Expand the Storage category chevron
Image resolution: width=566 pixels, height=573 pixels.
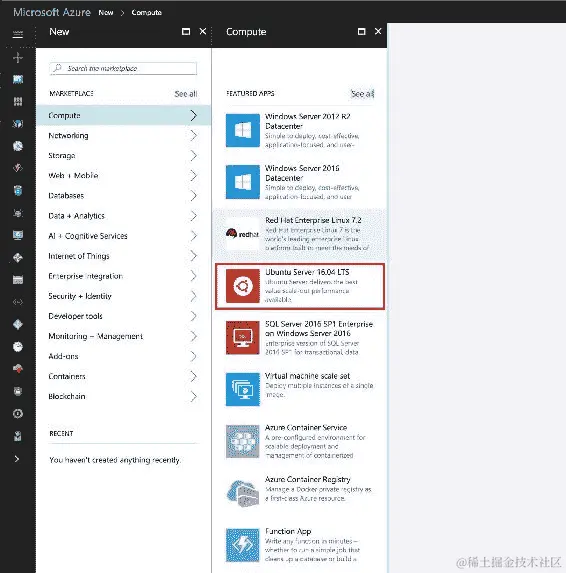194,156
